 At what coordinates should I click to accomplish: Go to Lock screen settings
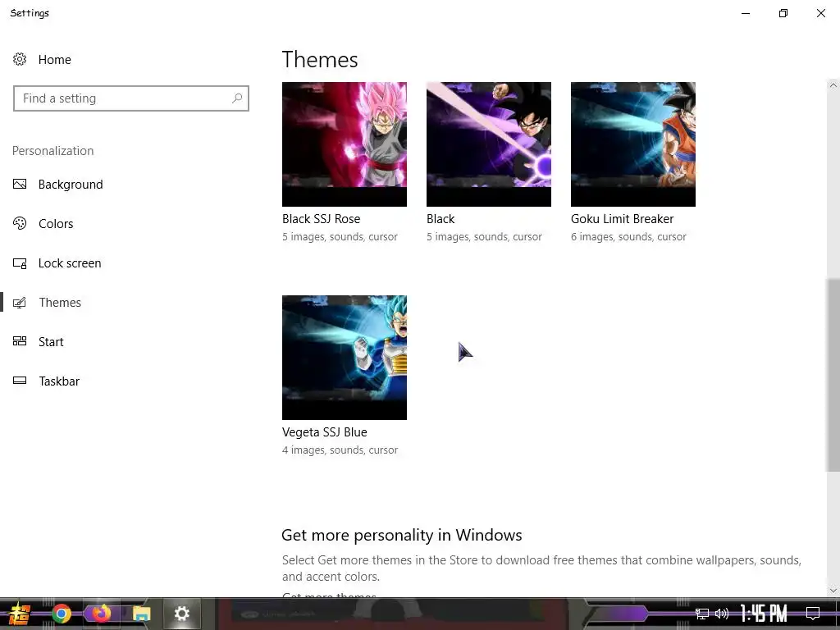(x=70, y=263)
